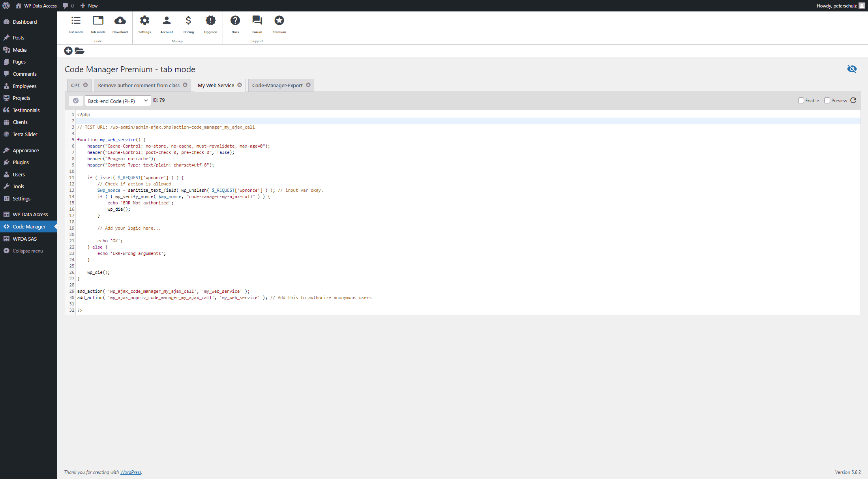Close the CPT tab

tap(85, 85)
